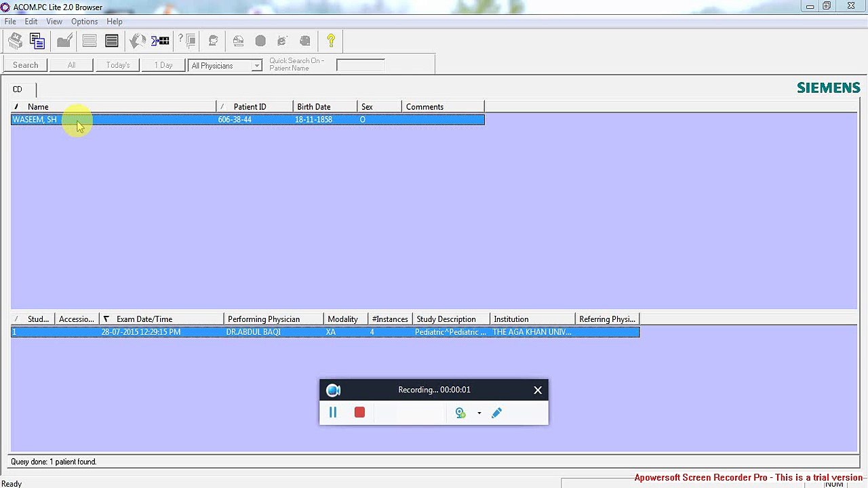
Task: Click the Comments column header
Action: coord(443,107)
